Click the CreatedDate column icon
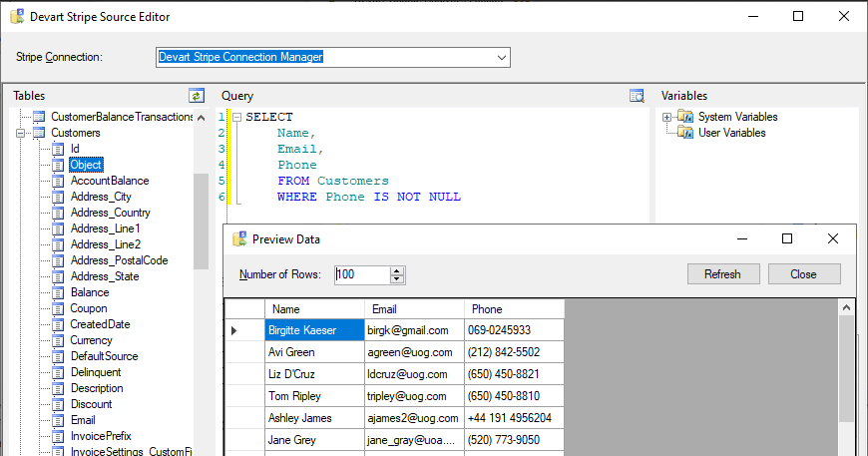 pos(58,325)
